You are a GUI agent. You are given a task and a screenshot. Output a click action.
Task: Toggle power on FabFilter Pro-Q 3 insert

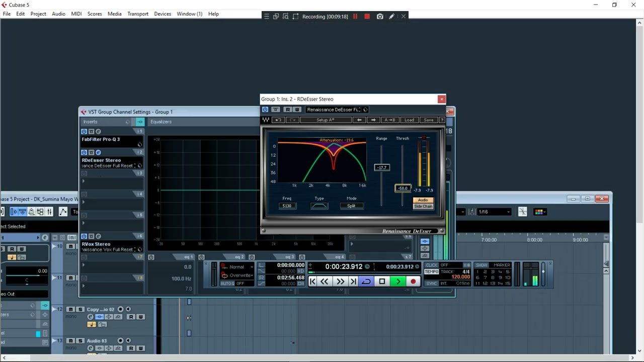84,132
